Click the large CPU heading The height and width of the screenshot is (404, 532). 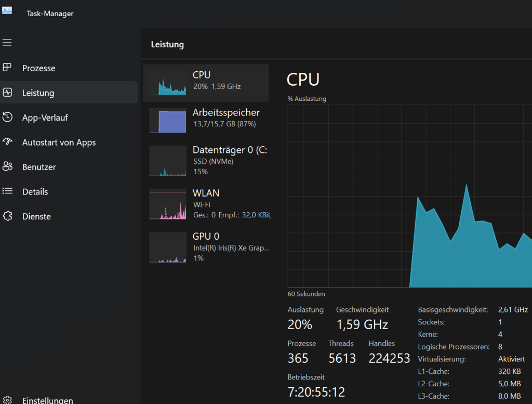[303, 80]
